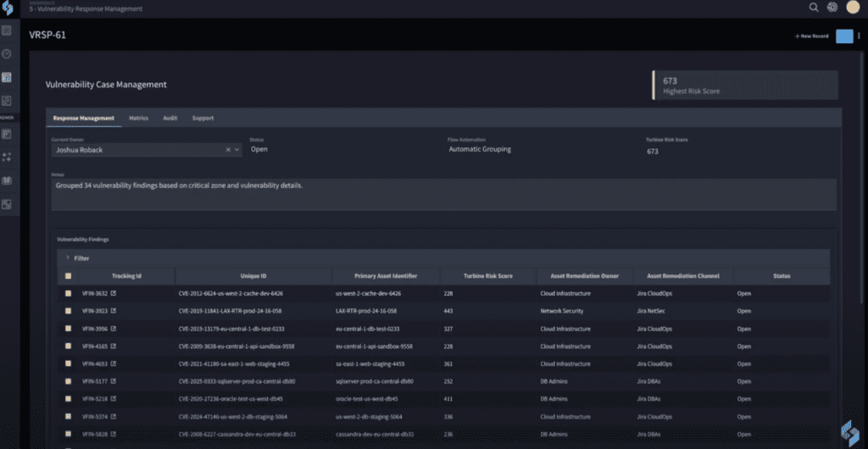Check the box for VFIN-5828 row
868x449 pixels.
coord(68,434)
